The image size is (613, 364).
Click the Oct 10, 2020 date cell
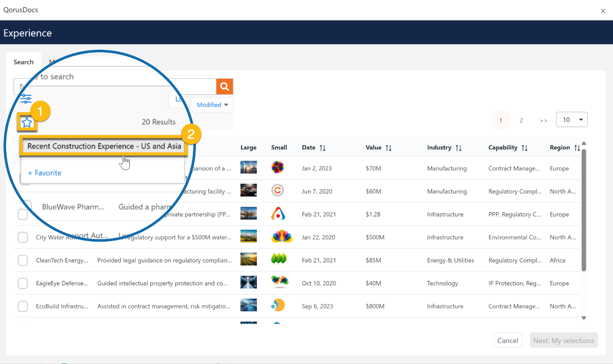[x=319, y=283]
